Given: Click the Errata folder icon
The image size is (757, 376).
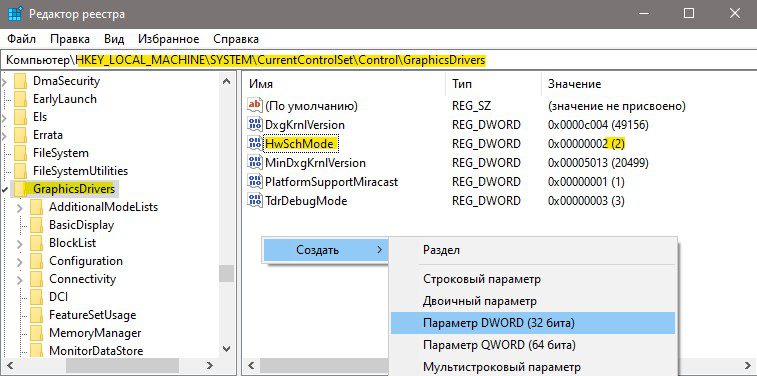Looking at the screenshot, I should point(21,135).
